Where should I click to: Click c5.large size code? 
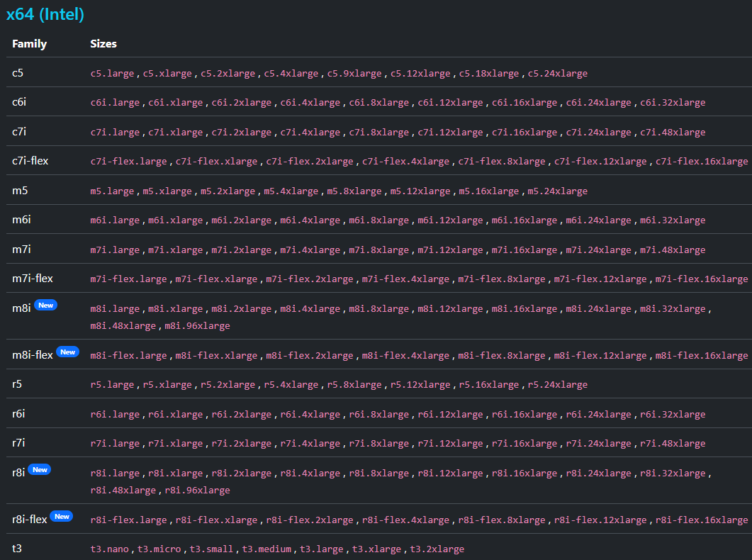(112, 73)
